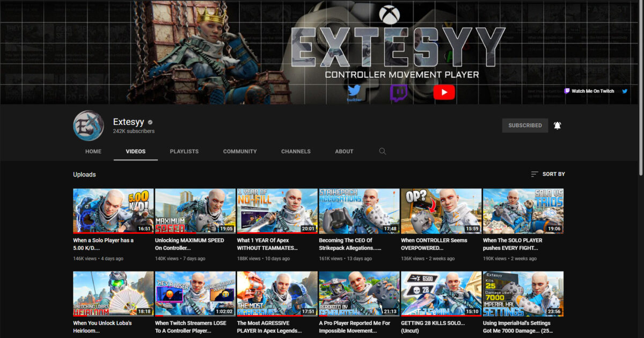Click the verified checkmark beside Extesyy

(x=150, y=122)
